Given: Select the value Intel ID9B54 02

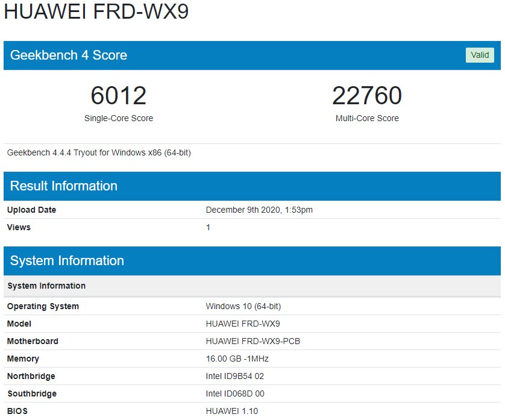Looking at the screenshot, I should tap(235, 376).
